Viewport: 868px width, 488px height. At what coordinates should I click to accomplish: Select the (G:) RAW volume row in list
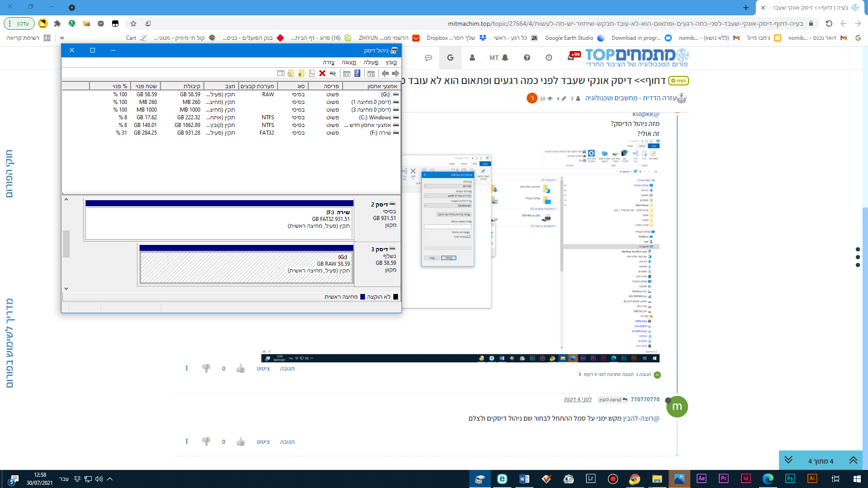pyautogui.click(x=231, y=94)
